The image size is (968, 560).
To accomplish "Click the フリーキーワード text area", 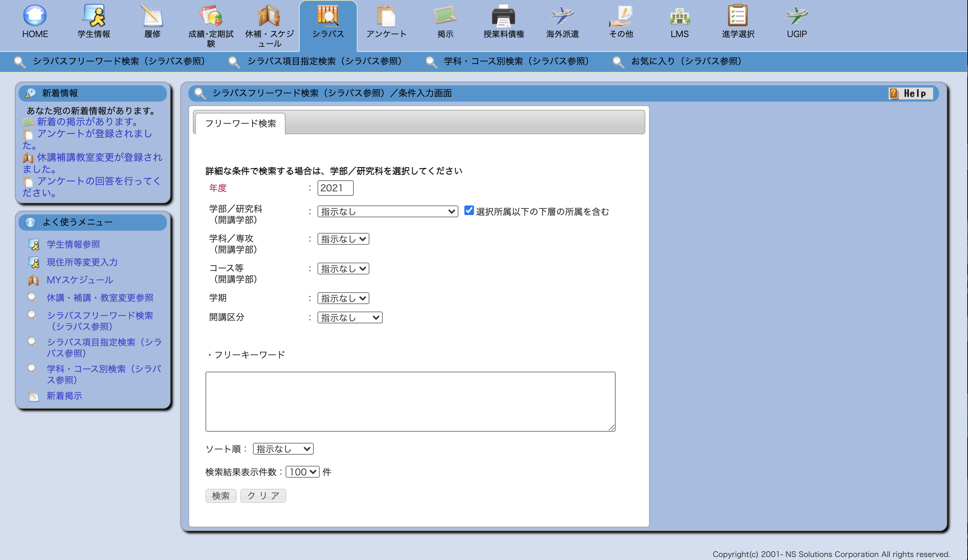I will coord(410,401).
